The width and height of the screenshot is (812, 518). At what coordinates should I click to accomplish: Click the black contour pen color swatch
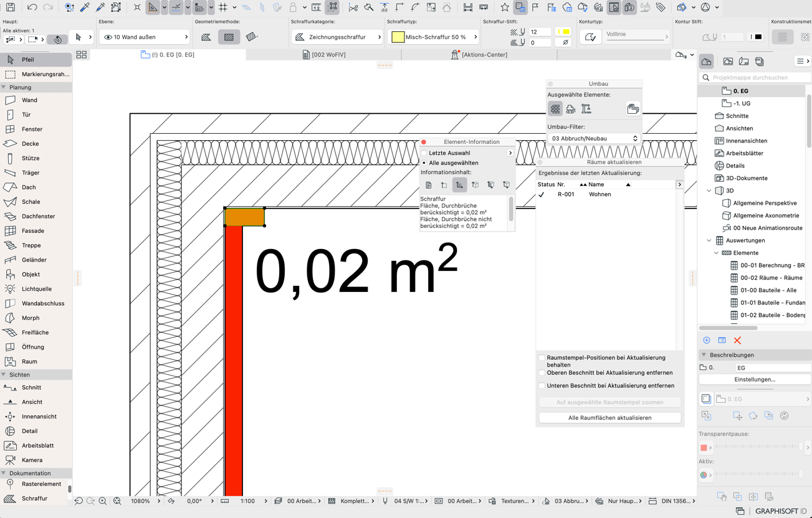click(755, 37)
